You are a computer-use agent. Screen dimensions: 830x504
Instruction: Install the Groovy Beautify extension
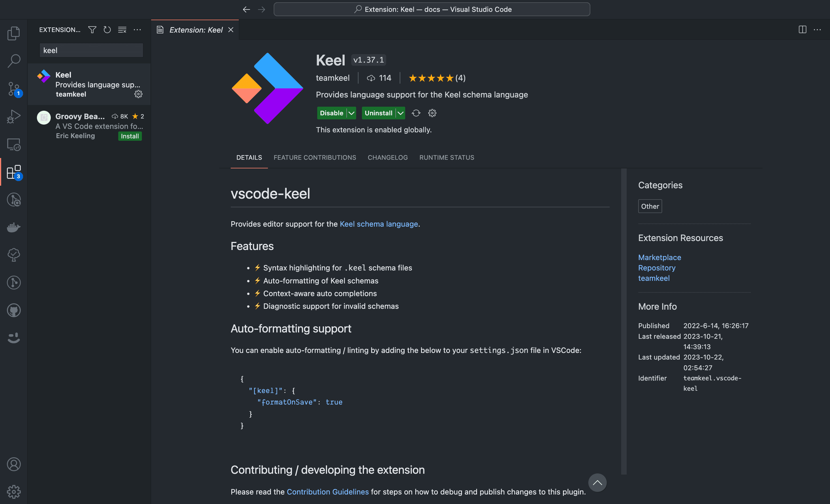[130, 136]
